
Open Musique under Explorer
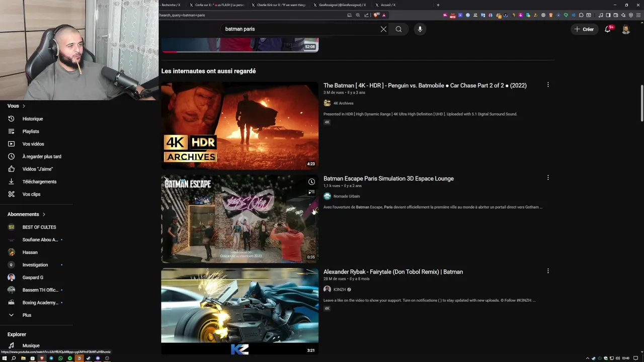(31, 345)
